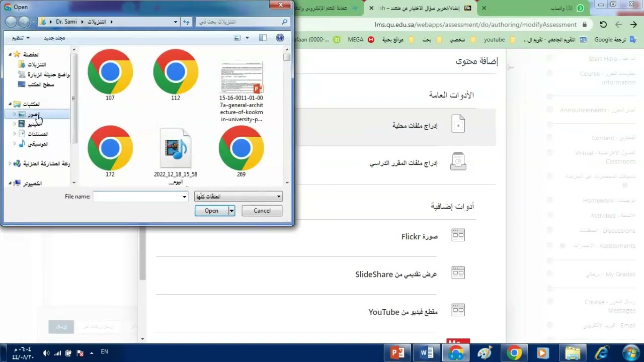Select recent places مواضع حديثة الزيارة
The height and width of the screenshot is (362, 644).
[43, 74]
